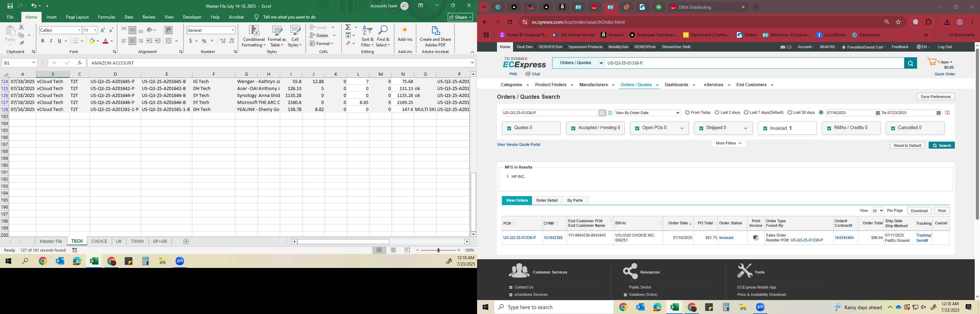This screenshot has width=980, height=314.
Task: Switch to the Order Detail tab
Action: 547,200
